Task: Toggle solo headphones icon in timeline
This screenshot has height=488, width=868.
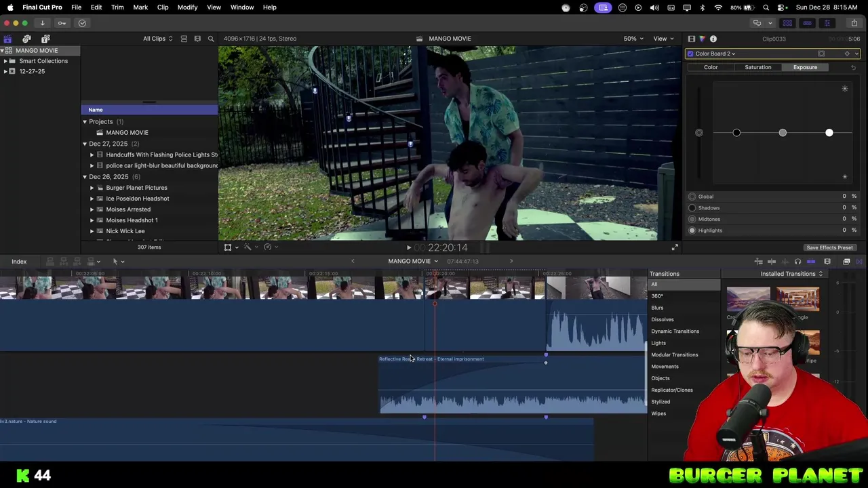Action: click(x=797, y=262)
